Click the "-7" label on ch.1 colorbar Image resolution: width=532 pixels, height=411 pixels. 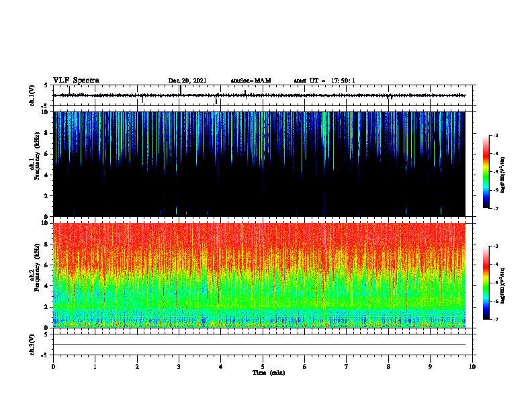[496, 208]
